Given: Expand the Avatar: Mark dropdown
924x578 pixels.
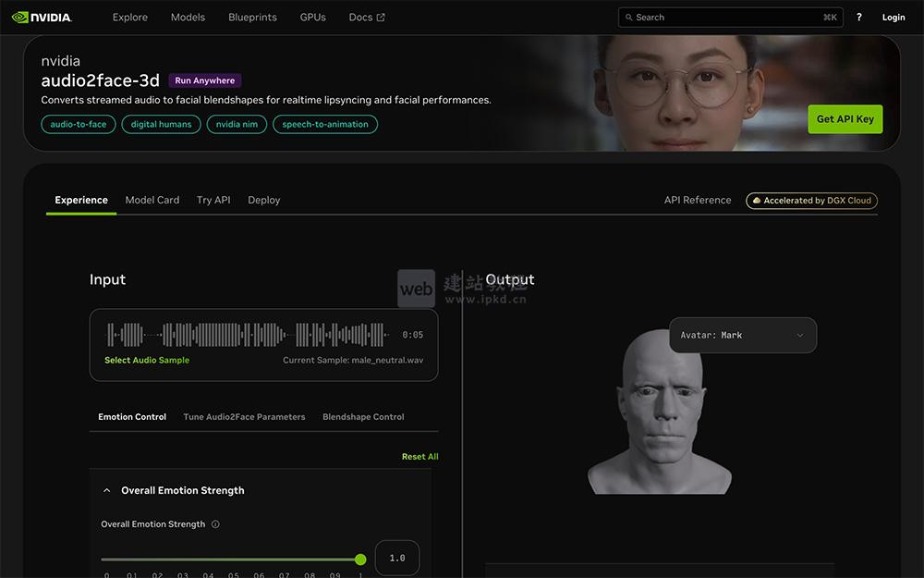Looking at the screenshot, I should [x=742, y=335].
